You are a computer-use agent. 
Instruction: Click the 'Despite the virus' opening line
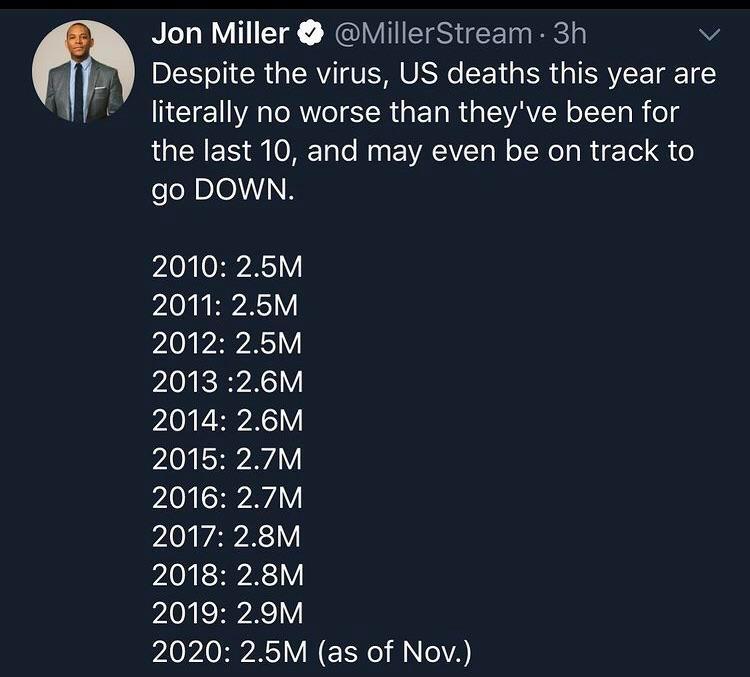(434, 73)
